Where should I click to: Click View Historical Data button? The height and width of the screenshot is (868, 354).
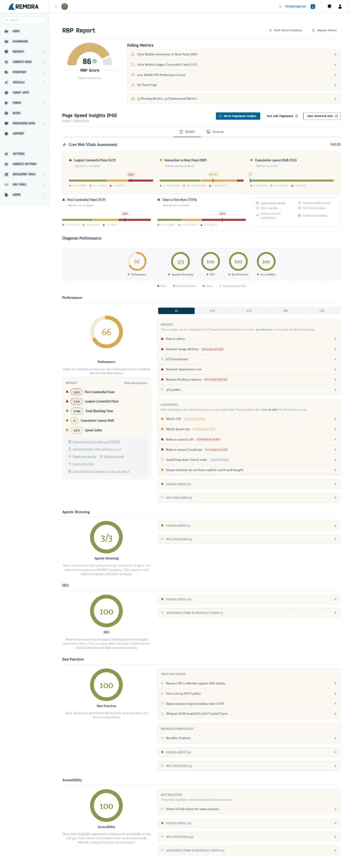[322, 116]
